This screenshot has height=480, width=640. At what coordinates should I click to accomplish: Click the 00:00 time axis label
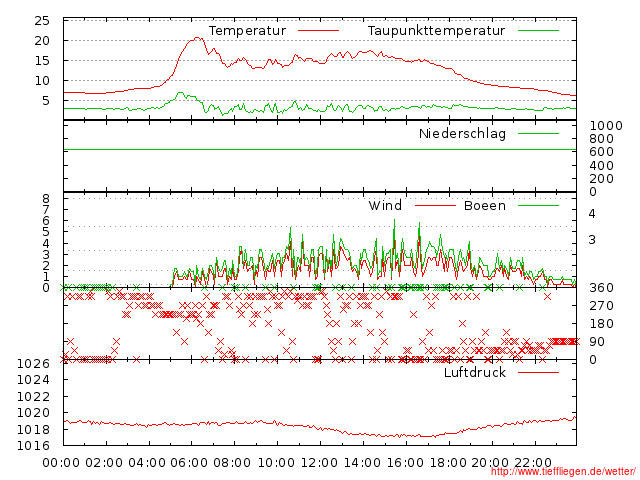point(62,462)
